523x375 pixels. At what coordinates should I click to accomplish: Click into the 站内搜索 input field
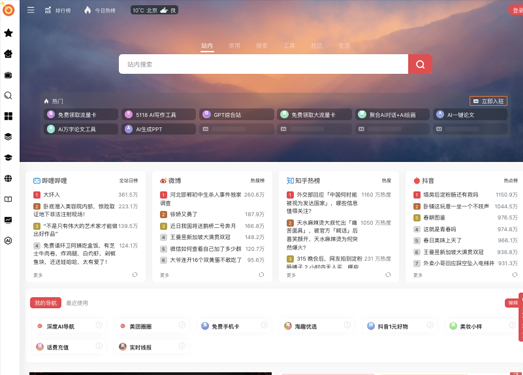[x=264, y=64]
